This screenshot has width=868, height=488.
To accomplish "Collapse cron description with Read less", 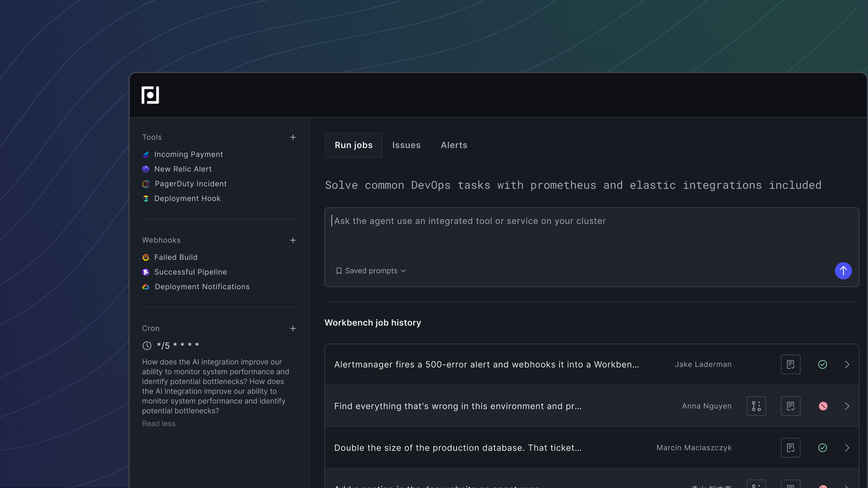I will coord(159,424).
